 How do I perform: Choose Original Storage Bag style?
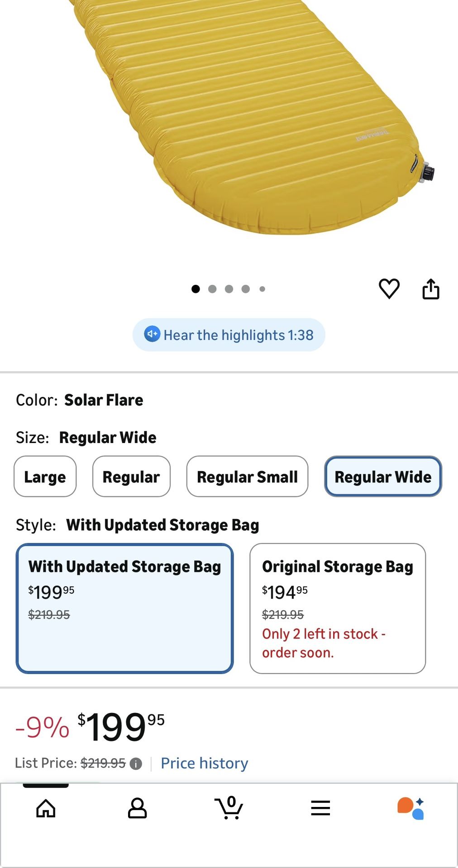(338, 608)
